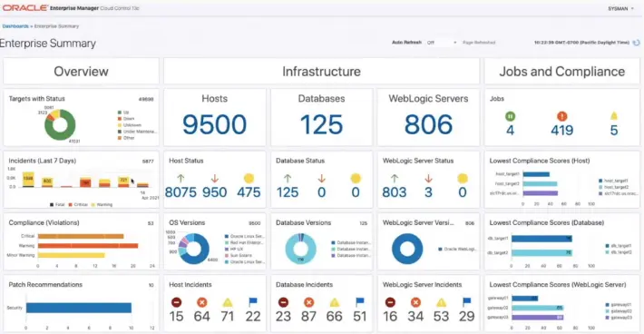Click the yellow triangle jobs icon above 5
The image size is (644, 334).
point(613,116)
